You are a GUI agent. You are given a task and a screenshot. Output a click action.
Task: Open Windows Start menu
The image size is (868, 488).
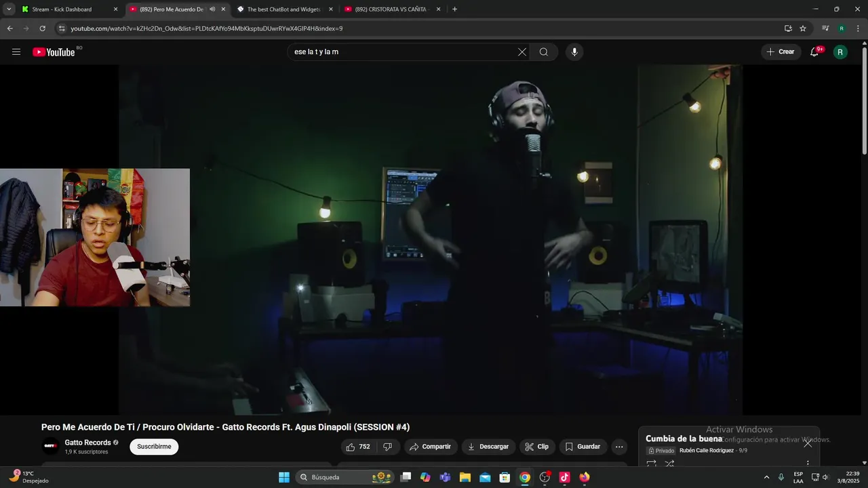point(284,477)
